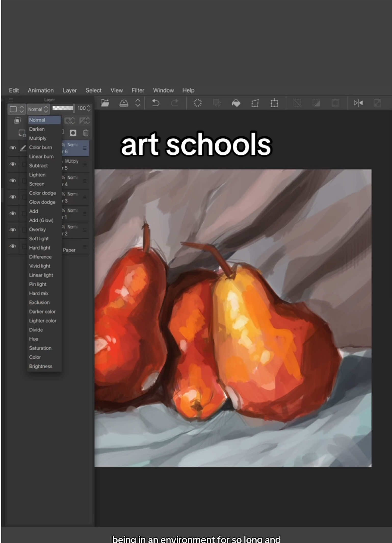Choose Overlay blending mode

(x=37, y=229)
